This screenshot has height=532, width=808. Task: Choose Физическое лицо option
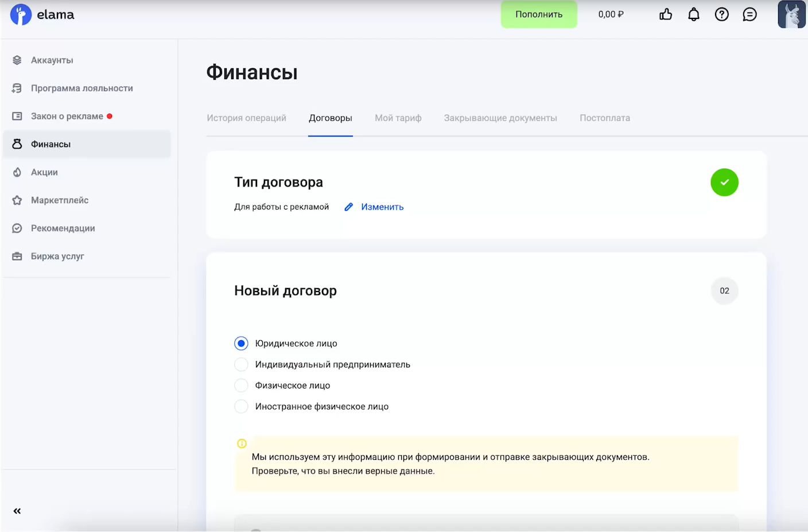click(241, 385)
